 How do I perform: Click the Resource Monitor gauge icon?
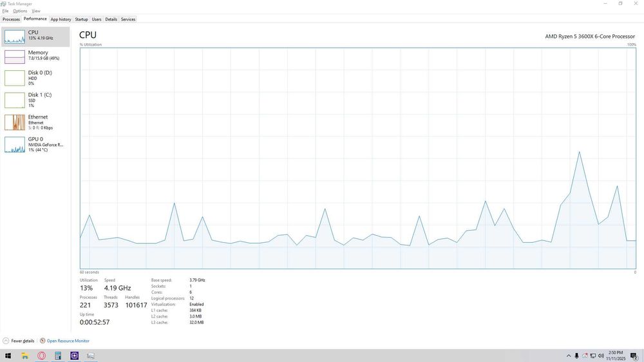tap(43, 341)
